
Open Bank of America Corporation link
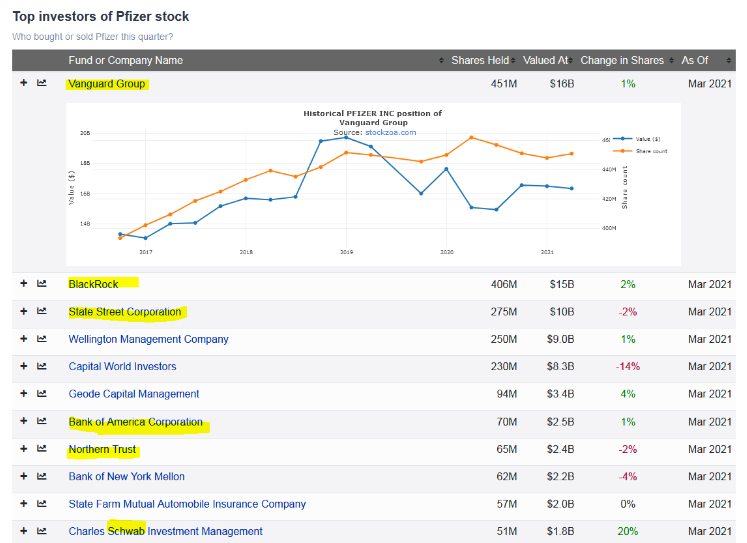click(135, 422)
